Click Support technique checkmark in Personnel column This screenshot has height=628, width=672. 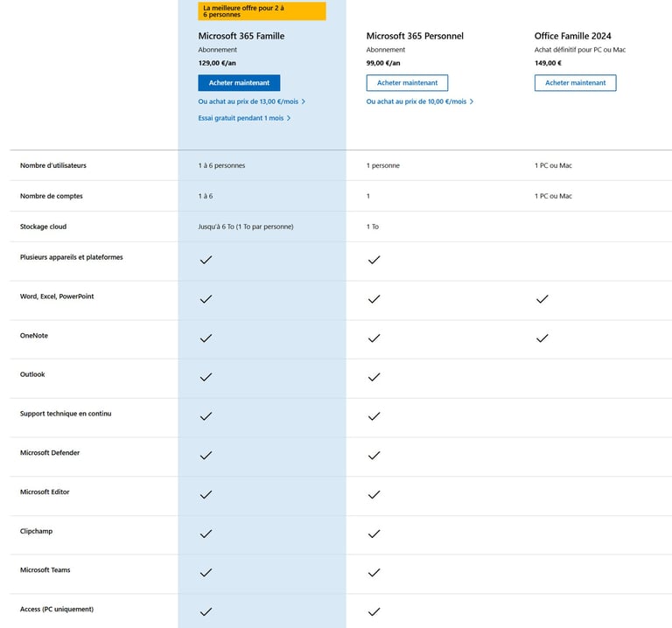tap(374, 416)
